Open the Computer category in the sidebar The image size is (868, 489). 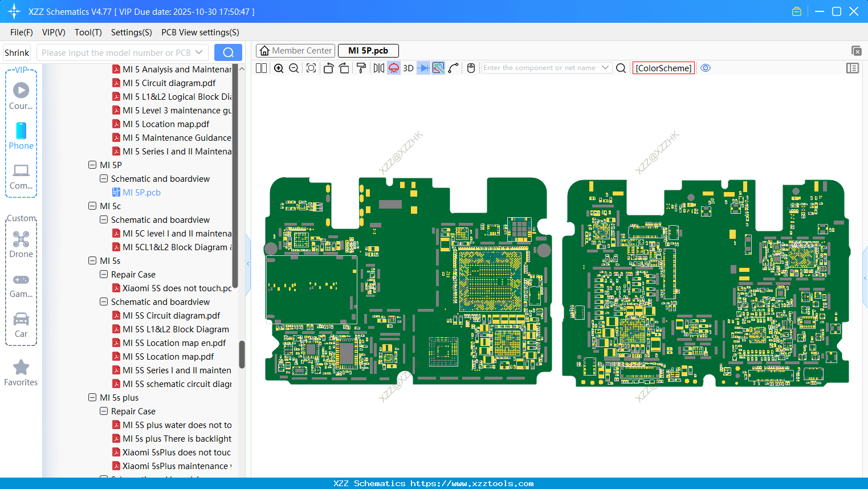click(21, 176)
